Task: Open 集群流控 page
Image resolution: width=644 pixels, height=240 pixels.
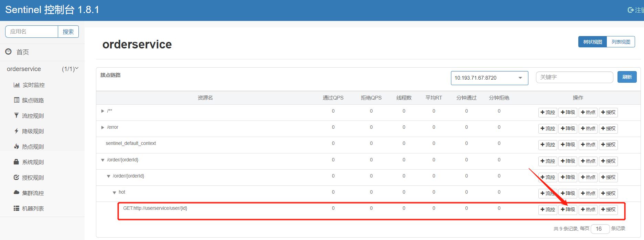Action: tap(33, 193)
